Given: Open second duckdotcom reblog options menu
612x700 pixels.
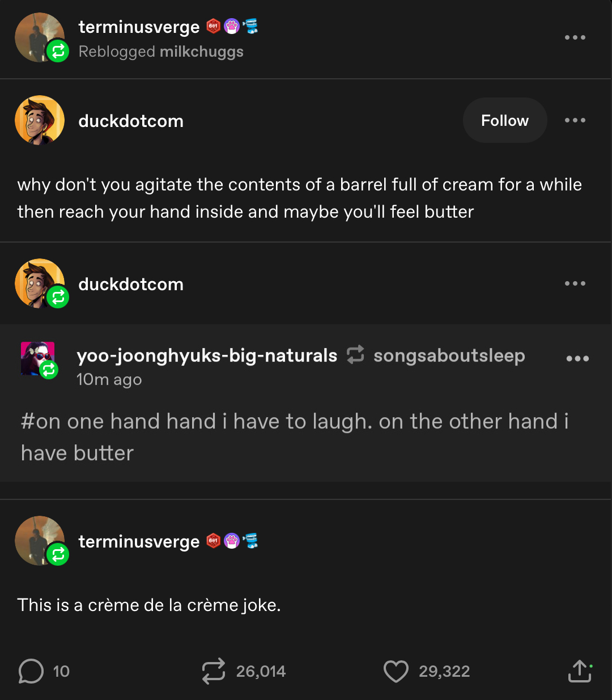Looking at the screenshot, I should coord(575,283).
